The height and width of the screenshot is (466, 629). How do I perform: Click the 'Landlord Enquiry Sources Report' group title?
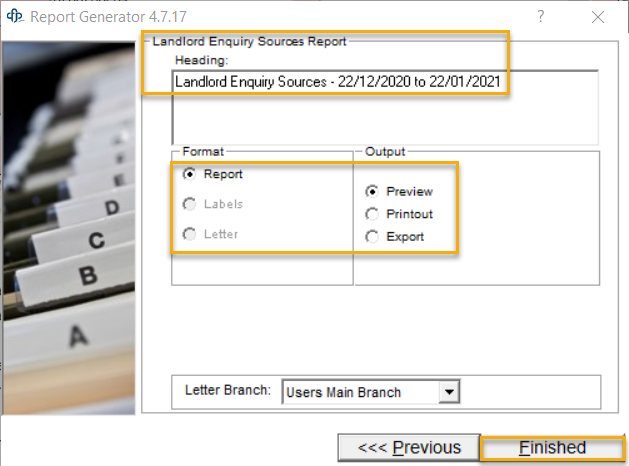pos(249,41)
